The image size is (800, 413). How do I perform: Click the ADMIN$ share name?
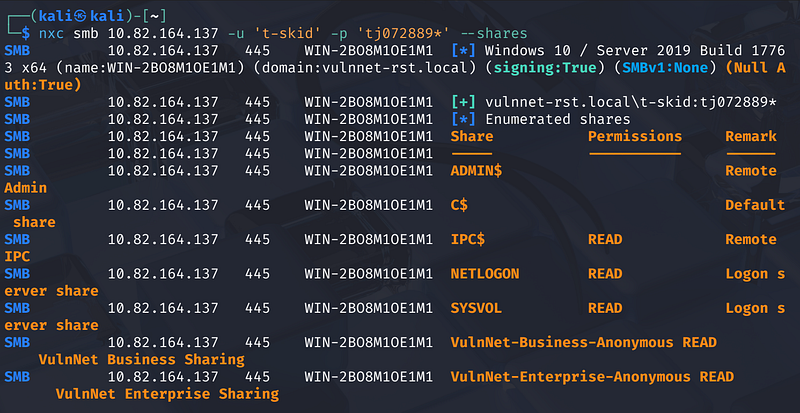(476, 171)
